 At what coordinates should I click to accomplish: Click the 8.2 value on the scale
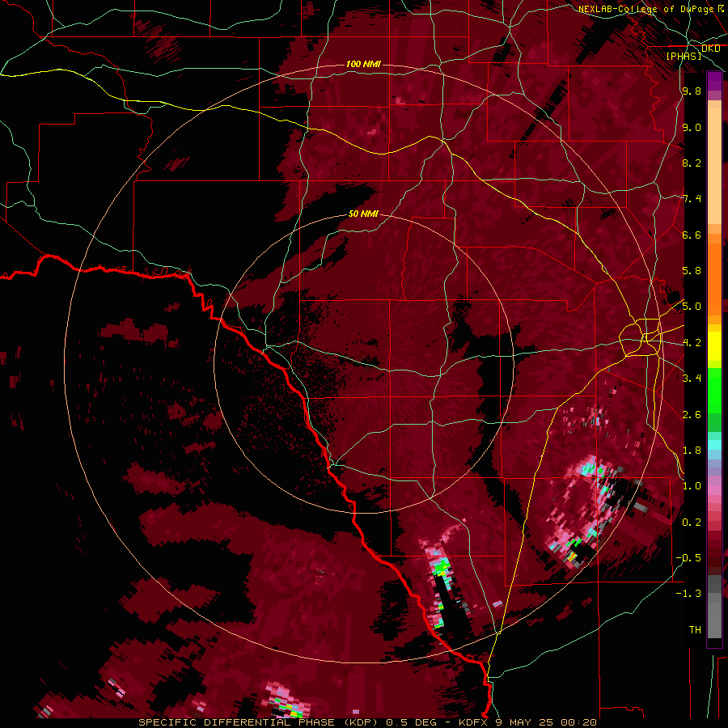click(x=692, y=163)
